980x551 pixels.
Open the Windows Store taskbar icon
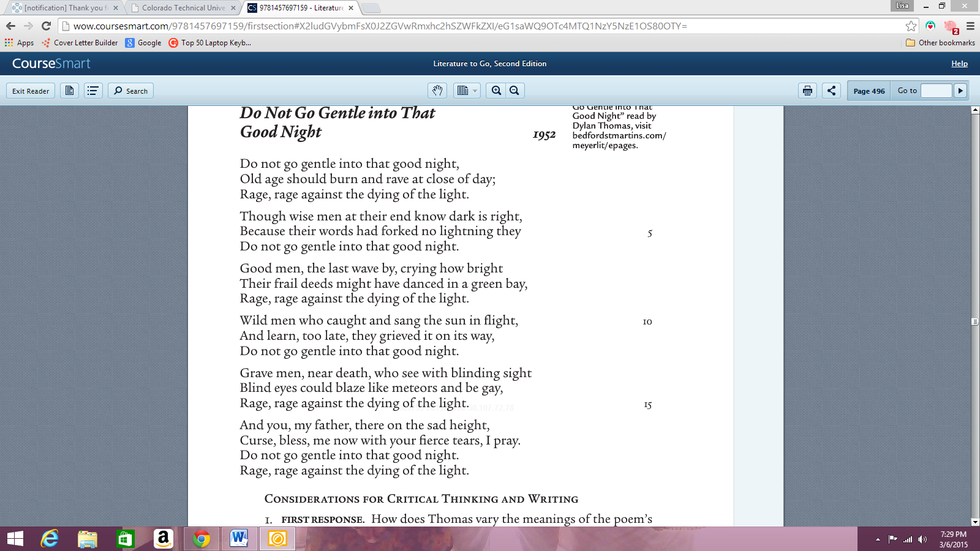coord(125,539)
